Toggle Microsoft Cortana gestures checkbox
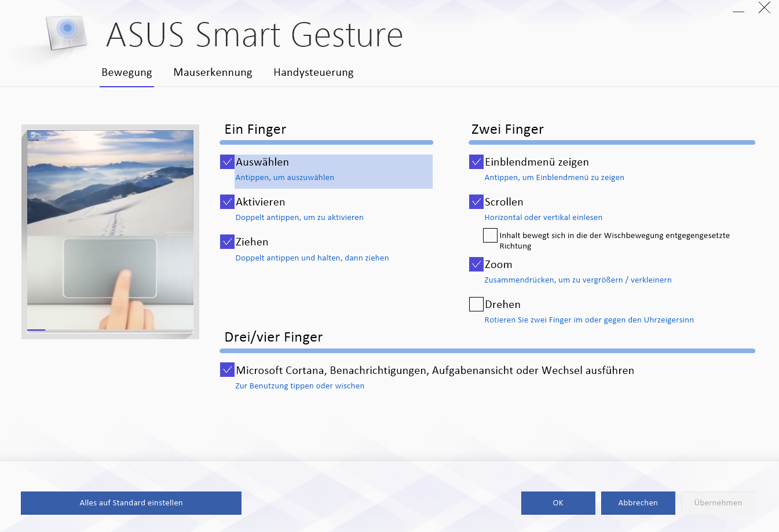779x532 pixels. click(227, 369)
